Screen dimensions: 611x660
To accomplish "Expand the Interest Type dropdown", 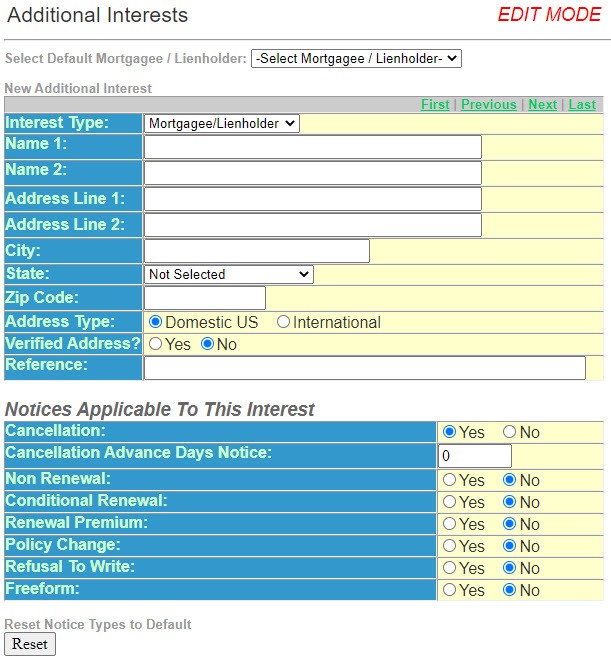I will pos(221,123).
